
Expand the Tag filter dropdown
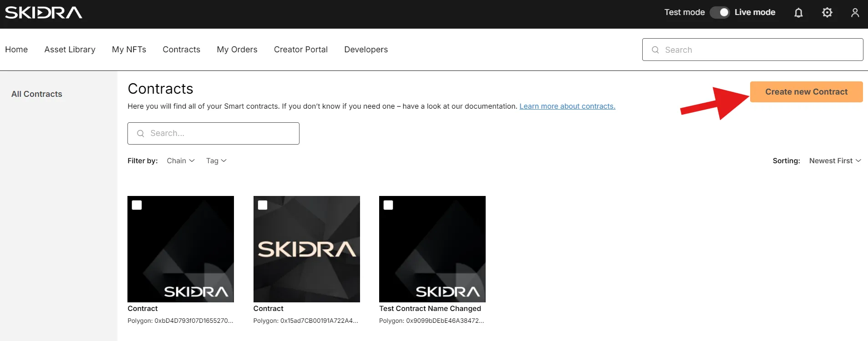(x=216, y=161)
